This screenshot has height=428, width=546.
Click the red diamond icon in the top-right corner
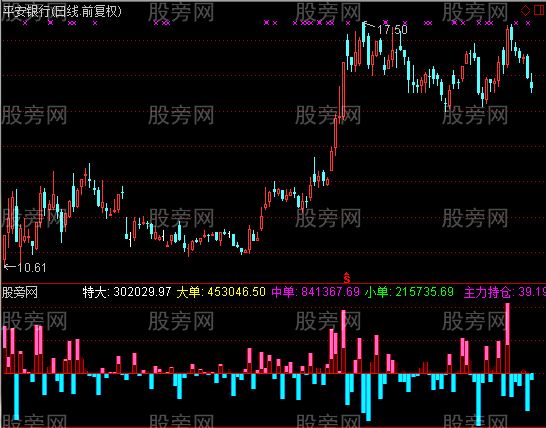[525, 10]
